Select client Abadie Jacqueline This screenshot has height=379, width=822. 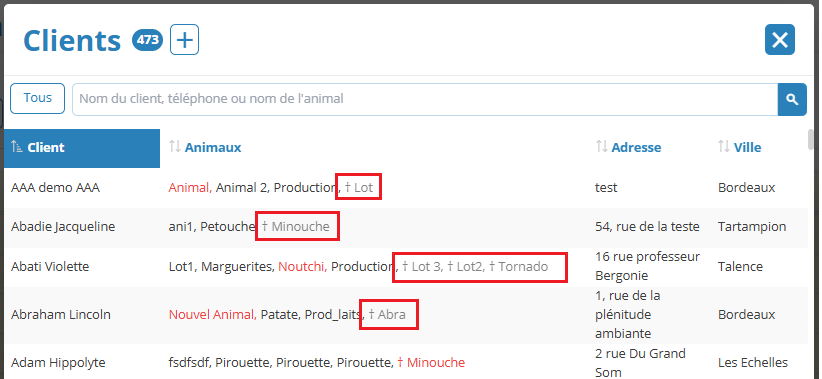coord(63,226)
